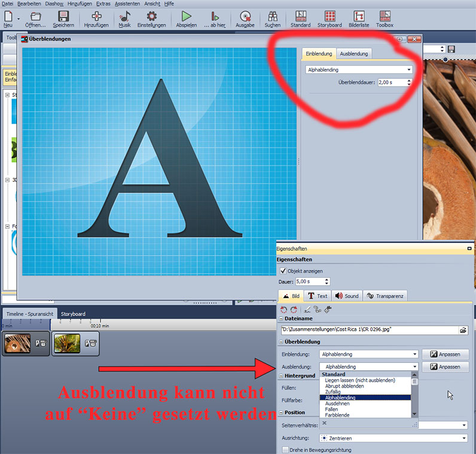This screenshot has width=476, height=454.
Task: Click Anpassen button next to Einblendung
Action: [x=445, y=354]
